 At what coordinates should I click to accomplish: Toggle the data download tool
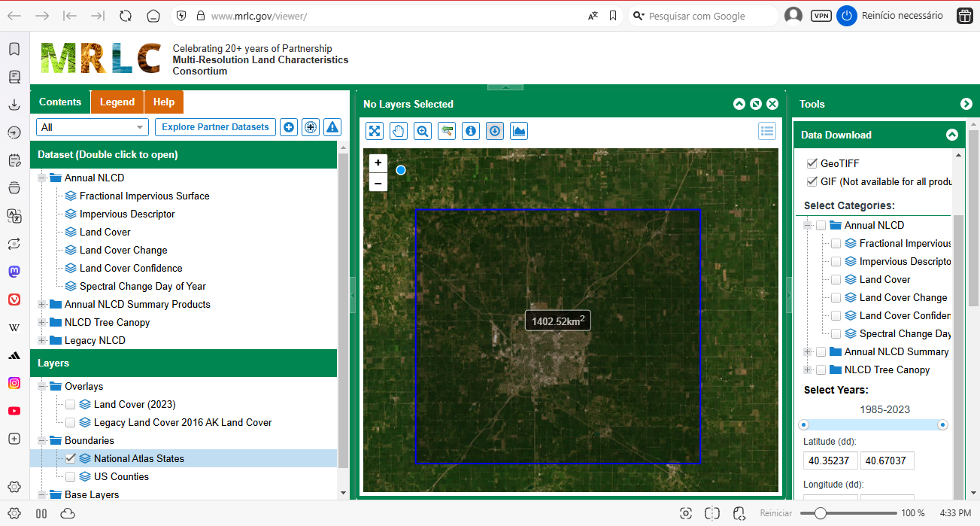pyautogui.click(x=495, y=131)
